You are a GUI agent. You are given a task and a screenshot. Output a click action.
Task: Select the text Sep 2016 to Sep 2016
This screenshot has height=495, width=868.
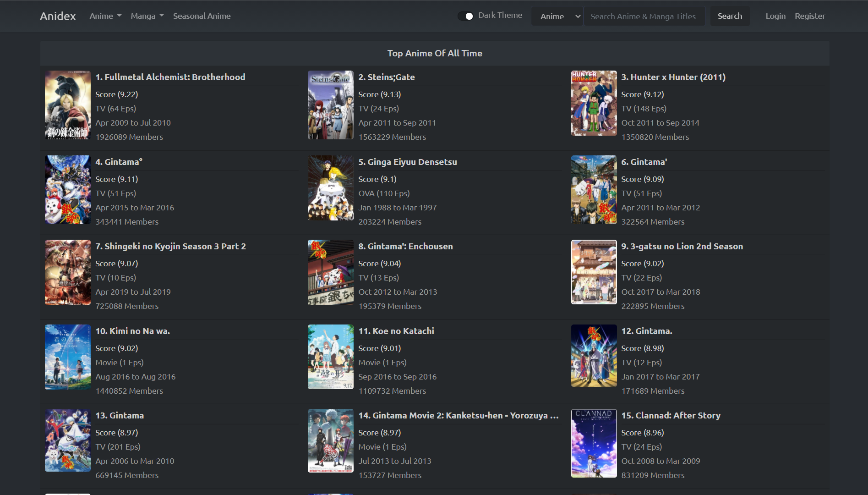pos(397,377)
